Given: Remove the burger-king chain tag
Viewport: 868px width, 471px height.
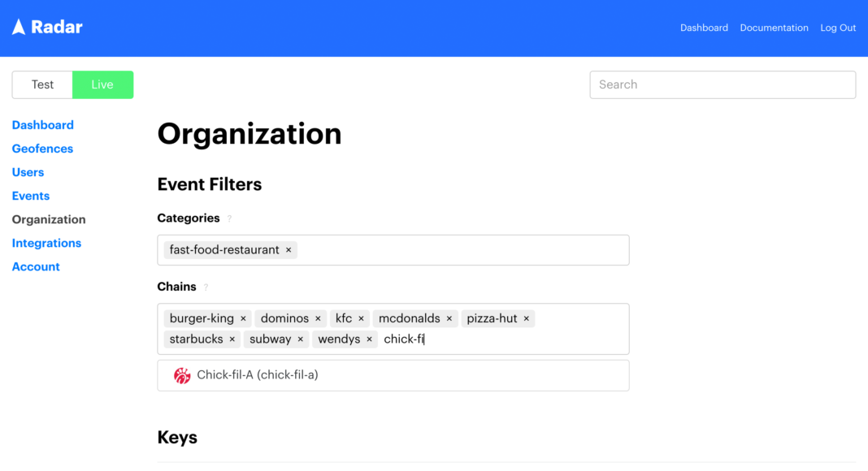Looking at the screenshot, I should point(243,319).
